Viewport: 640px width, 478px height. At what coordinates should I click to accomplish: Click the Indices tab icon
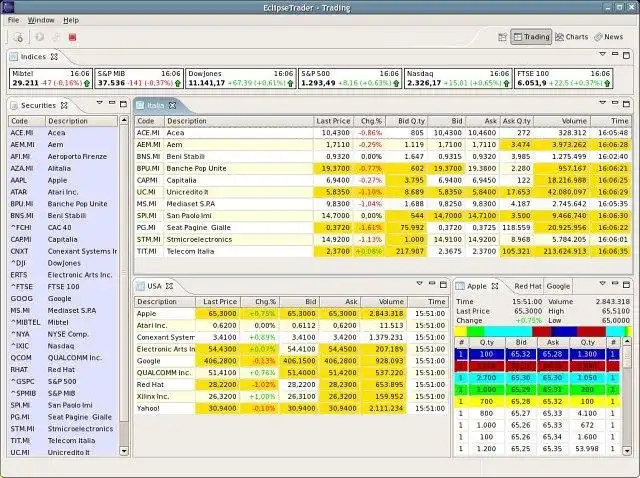[14, 57]
